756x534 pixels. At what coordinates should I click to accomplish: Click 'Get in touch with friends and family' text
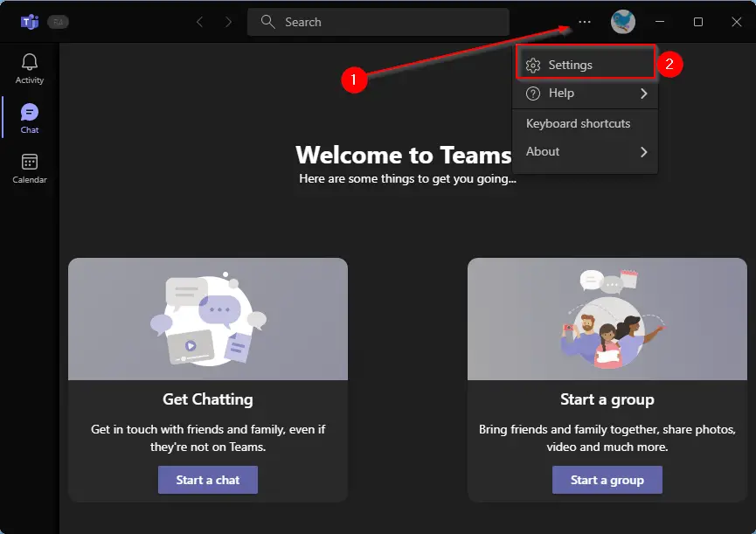208,438
